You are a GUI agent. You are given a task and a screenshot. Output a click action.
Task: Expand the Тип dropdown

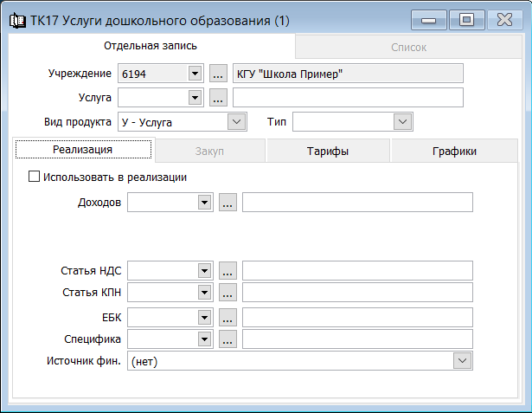pos(403,122)
